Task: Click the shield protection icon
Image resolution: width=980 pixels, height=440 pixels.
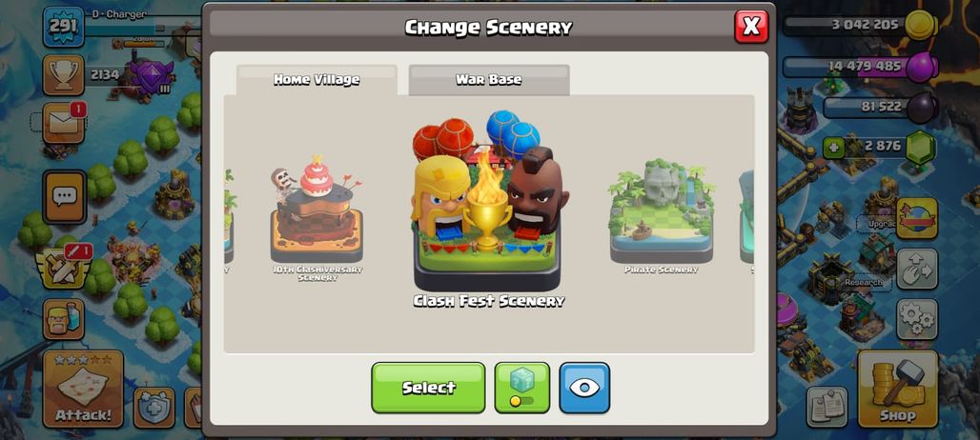Action: click(154, 408)
